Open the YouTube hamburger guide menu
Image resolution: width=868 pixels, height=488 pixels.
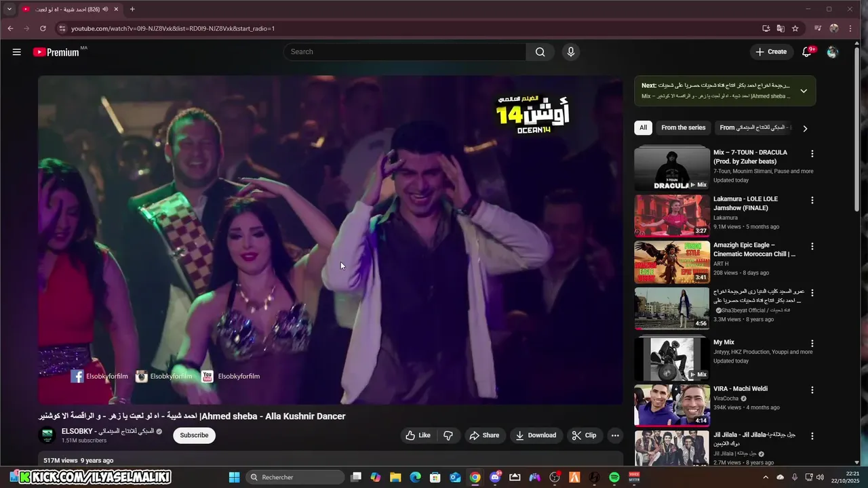click(x=16, y=52)
